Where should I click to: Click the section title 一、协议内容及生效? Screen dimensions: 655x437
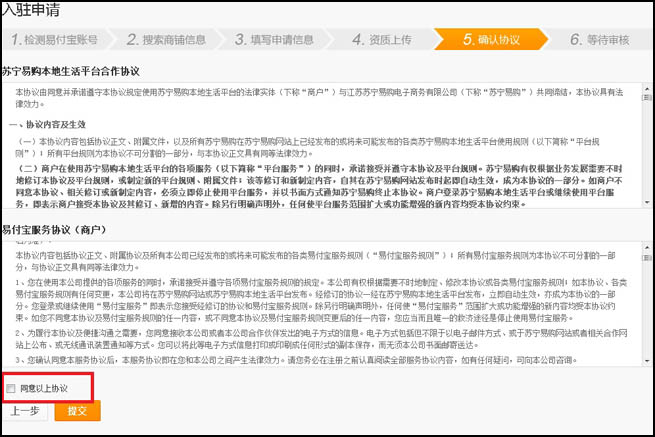(48, 124)
